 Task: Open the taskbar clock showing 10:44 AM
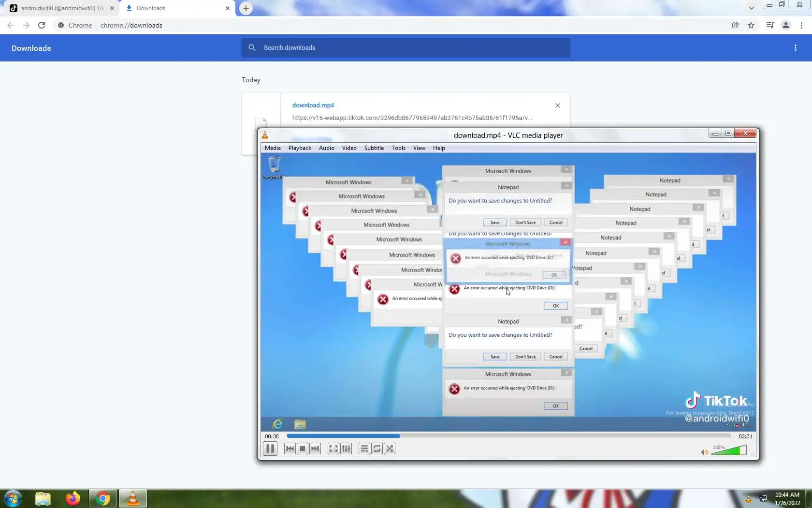(x=787, y=499)
